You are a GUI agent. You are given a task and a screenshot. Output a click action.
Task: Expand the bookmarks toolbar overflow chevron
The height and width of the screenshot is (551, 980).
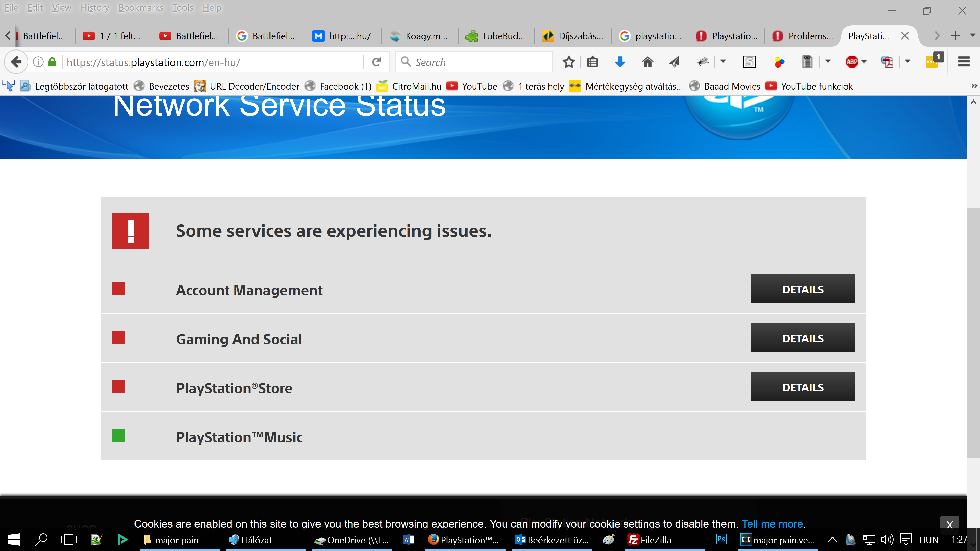(974, 86)
